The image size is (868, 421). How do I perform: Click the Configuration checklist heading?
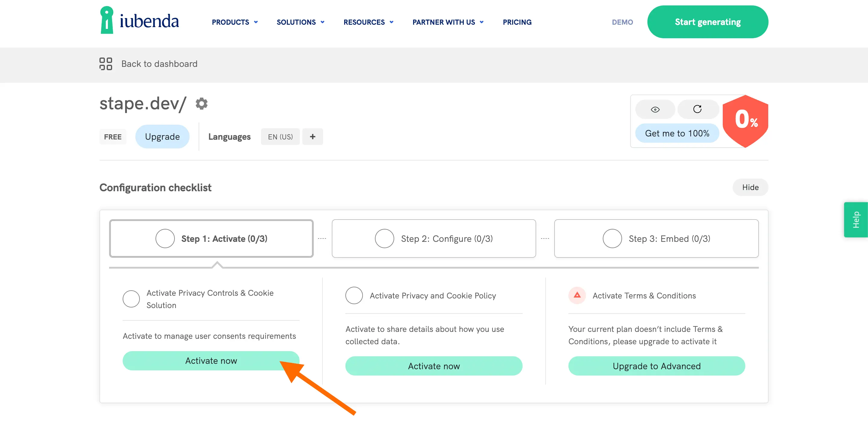tap(155, 187)
